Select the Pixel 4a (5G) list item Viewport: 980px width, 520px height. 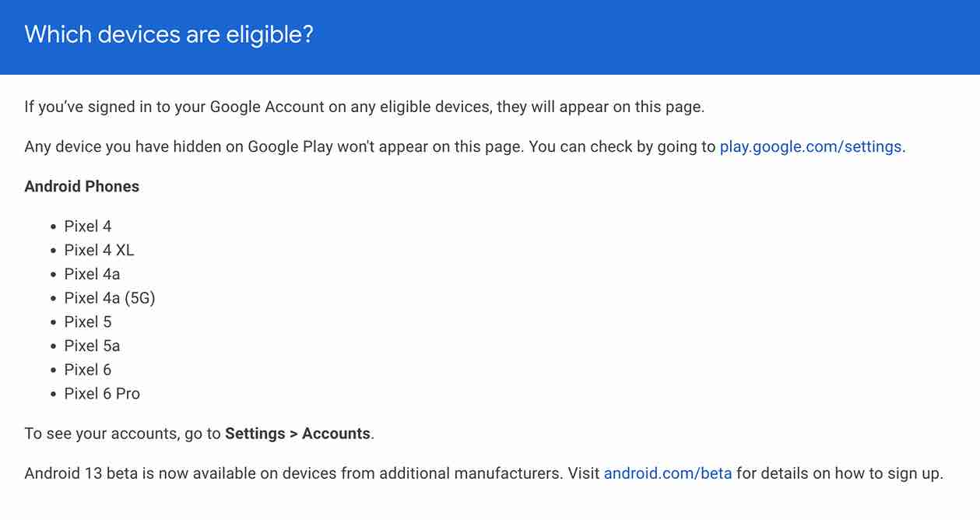tap(110, 298)
